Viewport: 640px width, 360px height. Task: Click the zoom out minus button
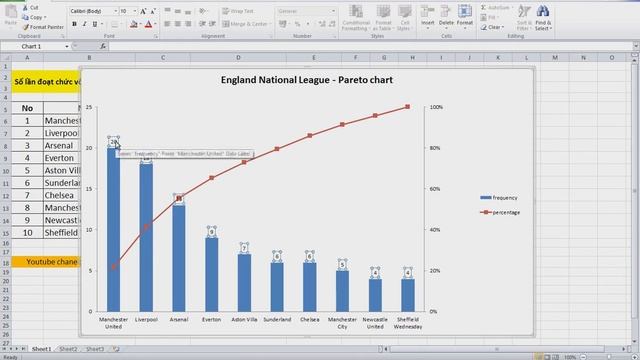click(x=584, y=357)
